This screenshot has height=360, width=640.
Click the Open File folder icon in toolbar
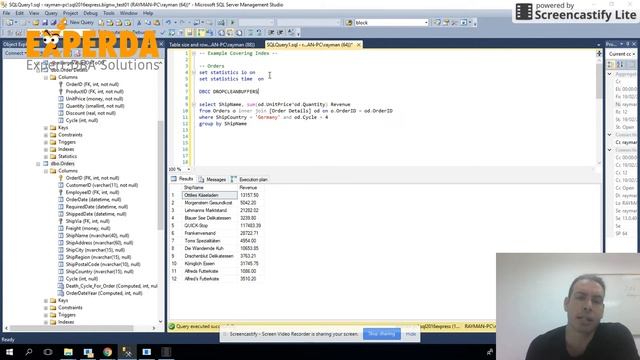[x=36, y=23]
